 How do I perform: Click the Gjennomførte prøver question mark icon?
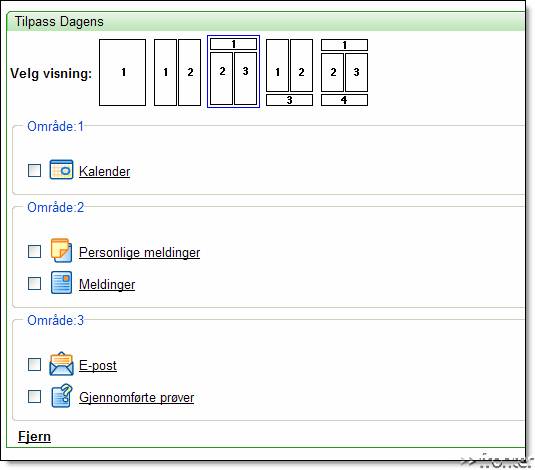61,396
